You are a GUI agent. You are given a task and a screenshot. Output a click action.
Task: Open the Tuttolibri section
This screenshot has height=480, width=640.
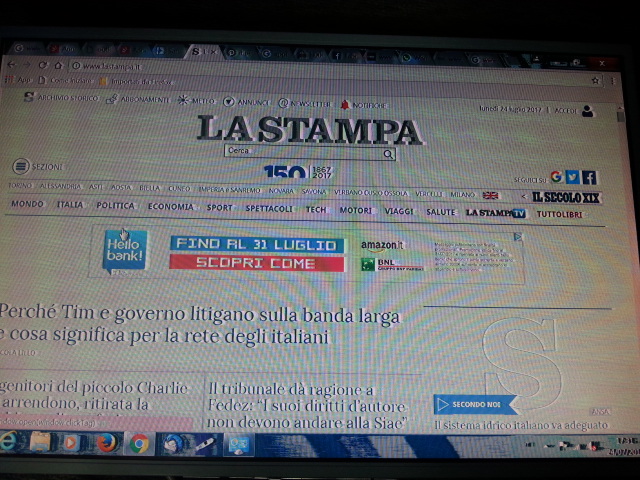coord(560,214)
